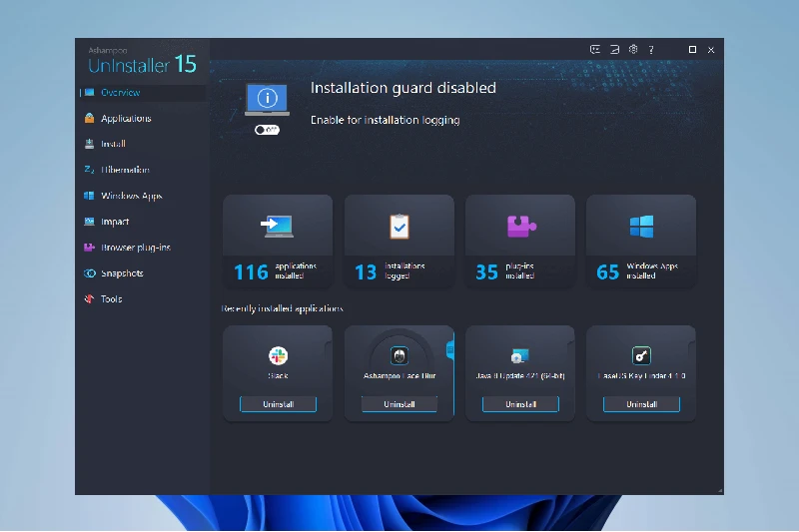Viewport: 799px width, 532px height.
Task: Click the Windows logo tile icon
Action: [x=641, y=226]
